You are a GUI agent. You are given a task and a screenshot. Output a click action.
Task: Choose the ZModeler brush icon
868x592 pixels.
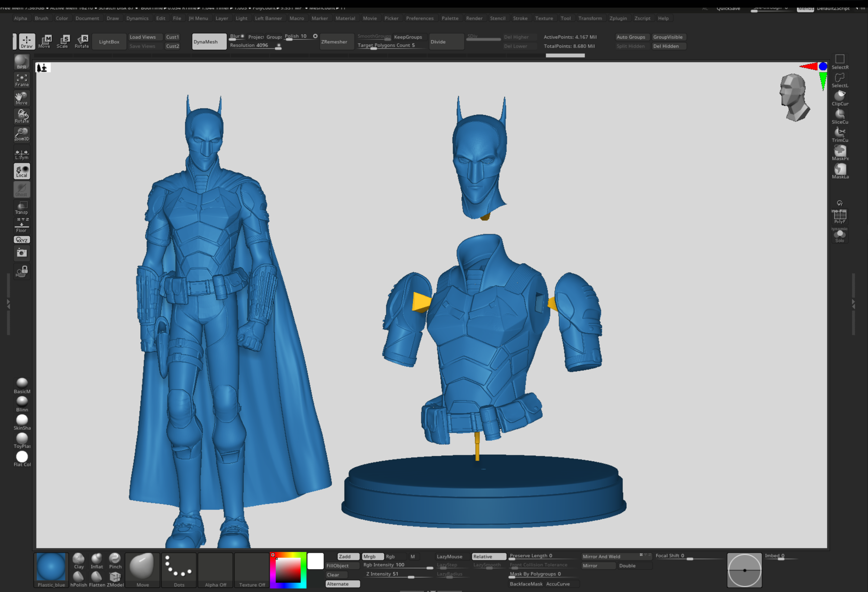click(115, 579)
